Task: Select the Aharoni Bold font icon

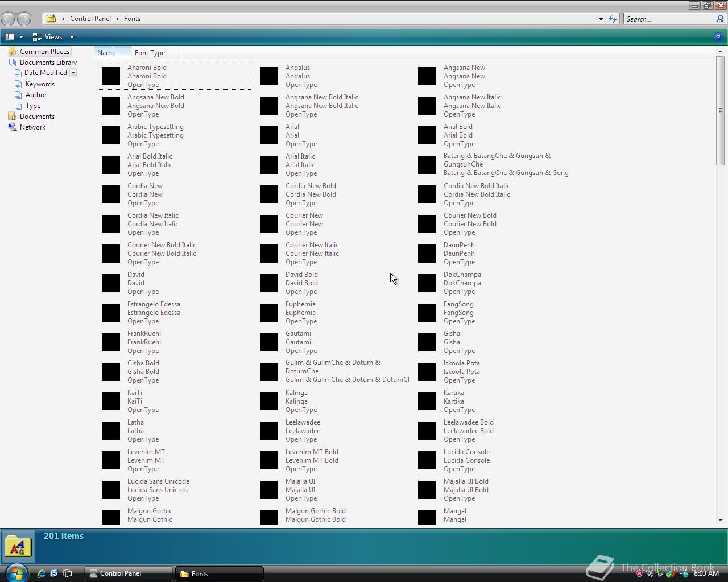Action: click(x=111, y=76)
